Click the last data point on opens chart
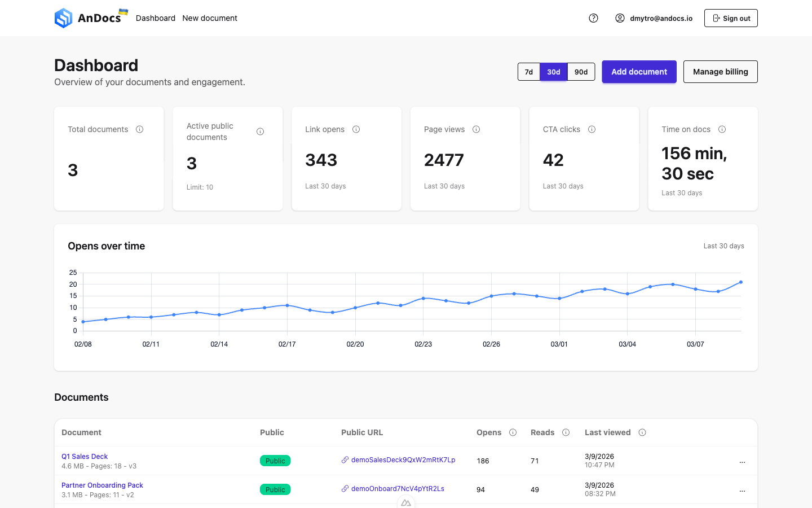812x508 pixels. tap(740, 282)
